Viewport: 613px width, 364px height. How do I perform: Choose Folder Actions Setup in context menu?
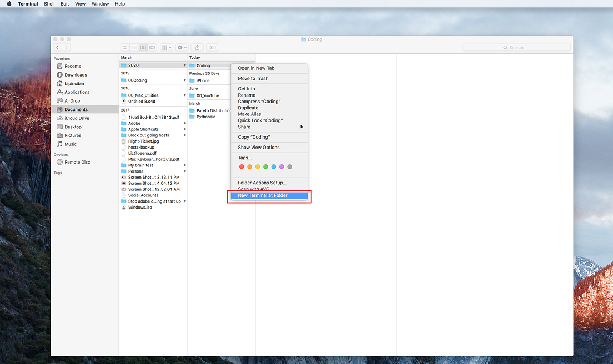click(x=269, y=183)
